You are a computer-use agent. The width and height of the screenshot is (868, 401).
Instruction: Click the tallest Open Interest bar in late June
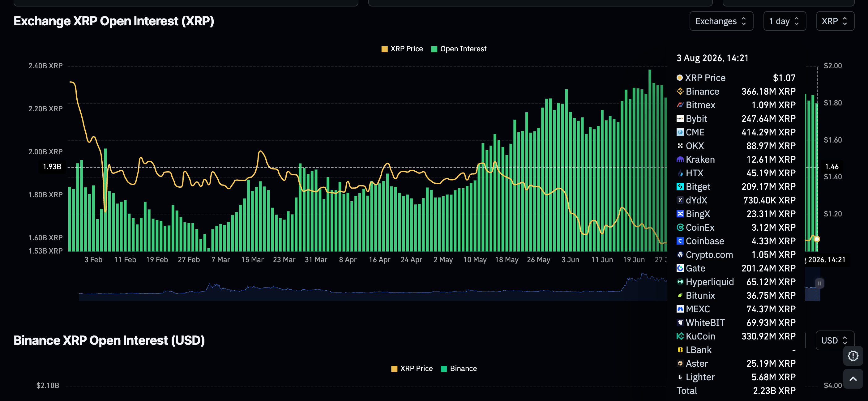[650, 160]
